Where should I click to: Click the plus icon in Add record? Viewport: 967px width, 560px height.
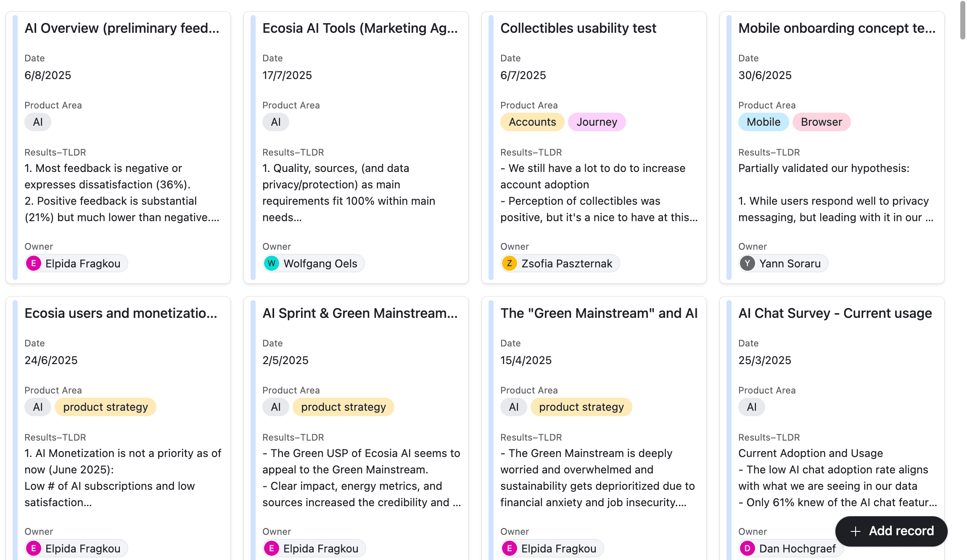coord(856,531)
